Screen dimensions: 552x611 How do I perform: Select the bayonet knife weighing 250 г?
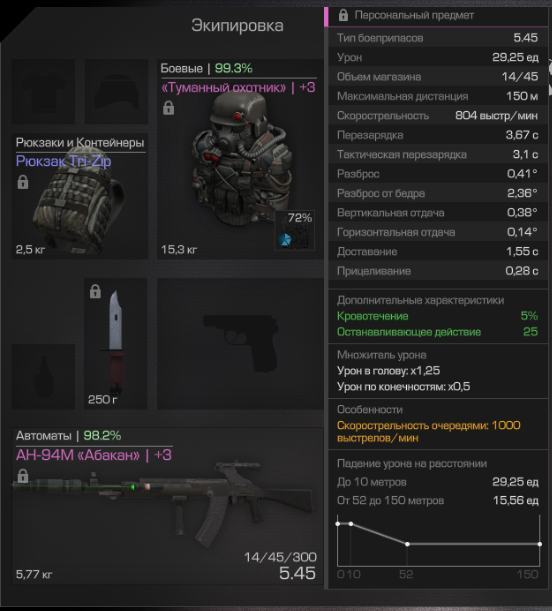[116, 343]
